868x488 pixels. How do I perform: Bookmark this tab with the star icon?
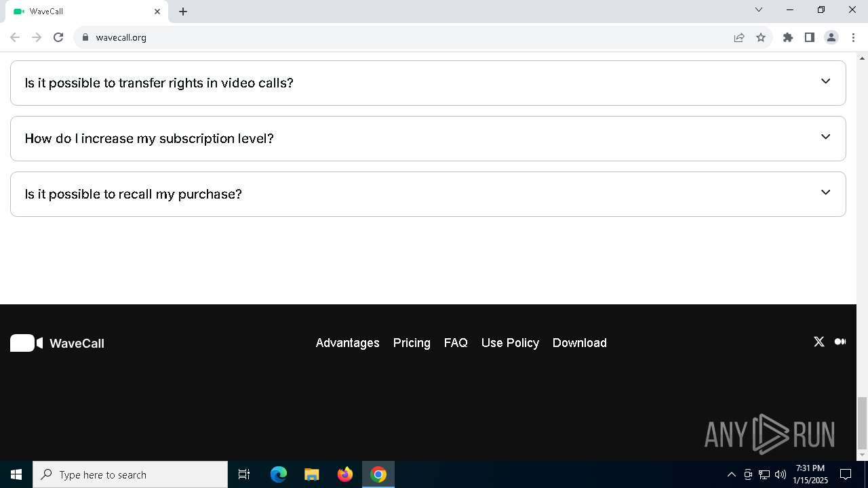coord(761,37)
